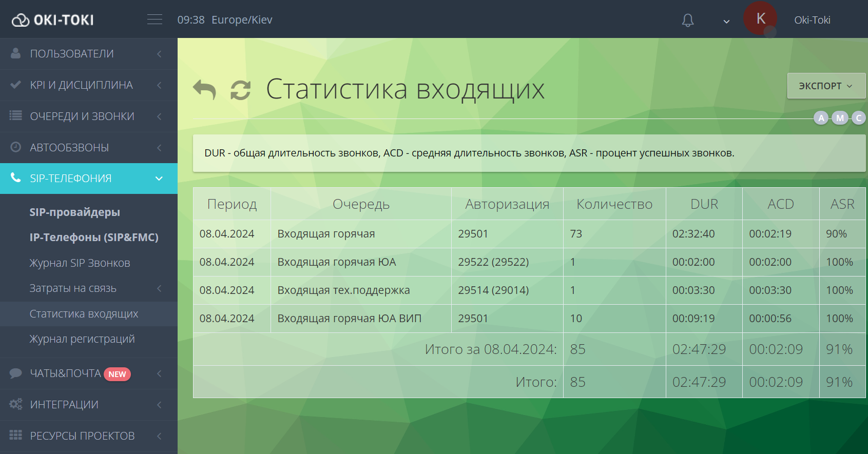The height and width of the screenshot is (454, 868).
Task: Expand the dropdown arrow beside the bell
Action: tap(726, 22)
